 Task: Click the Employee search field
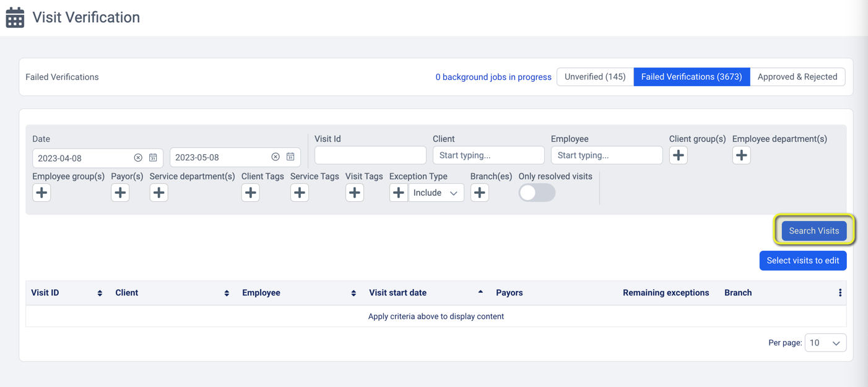click(x=607, y=155)
